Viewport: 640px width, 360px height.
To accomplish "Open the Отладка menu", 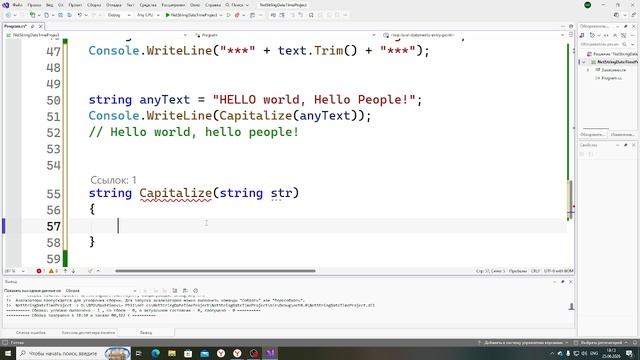I will [113, 5].
